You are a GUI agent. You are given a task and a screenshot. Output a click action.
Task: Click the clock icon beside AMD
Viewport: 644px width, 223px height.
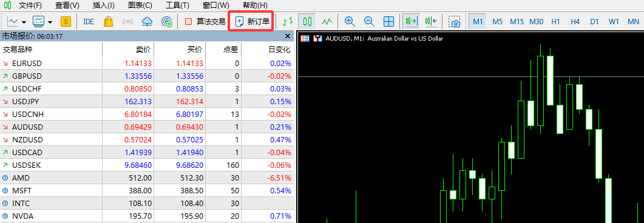5,178
